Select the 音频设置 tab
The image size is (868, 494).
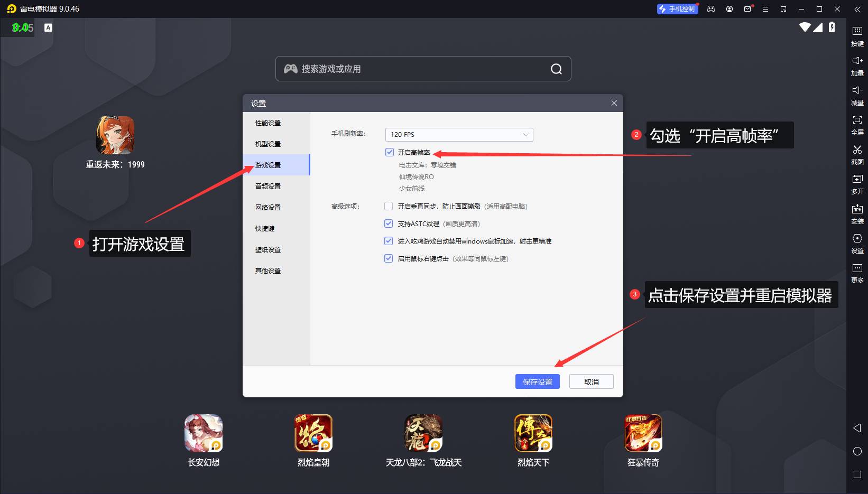(x=268, y=186)
